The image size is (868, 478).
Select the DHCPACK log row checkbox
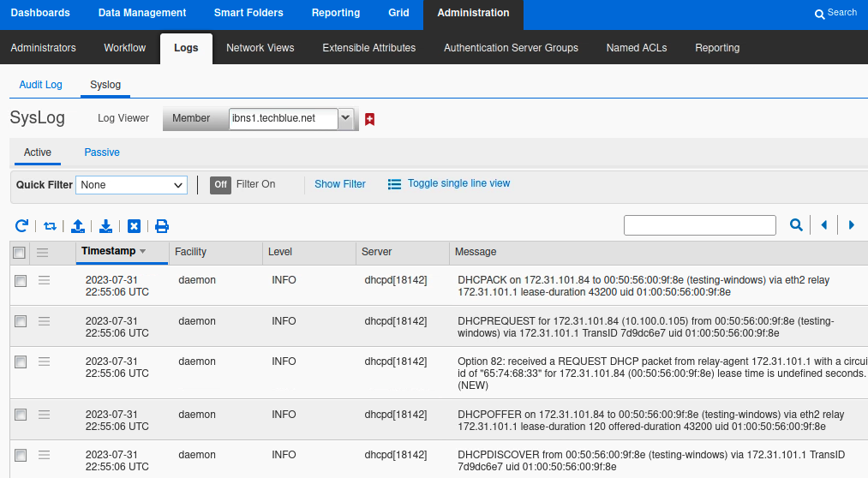coord(21,281)
